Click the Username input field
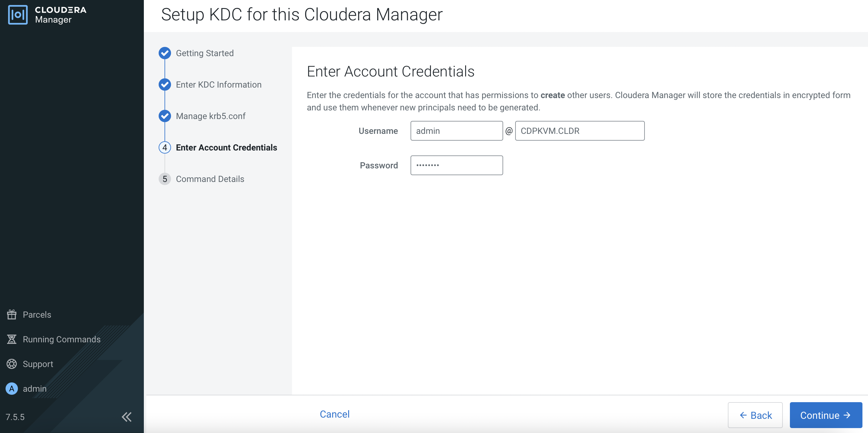The width and height of the screenshot is (868, 433). click(456, 131)
